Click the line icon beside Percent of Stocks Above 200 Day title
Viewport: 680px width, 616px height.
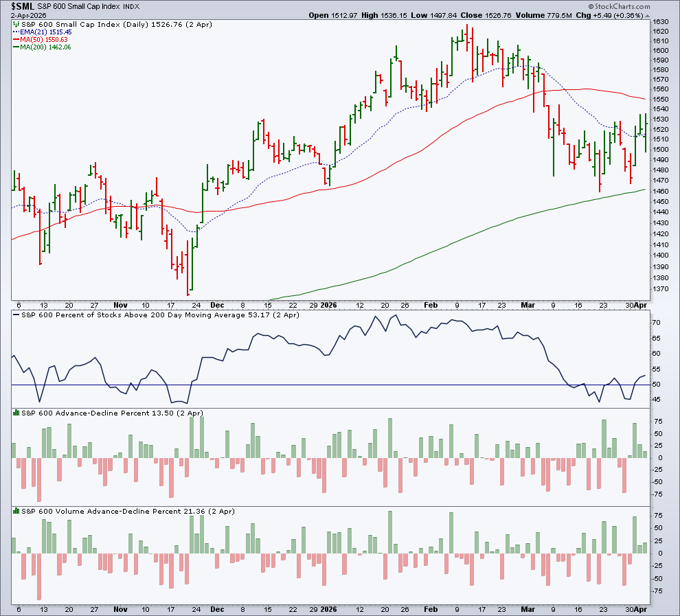point(15,315)
